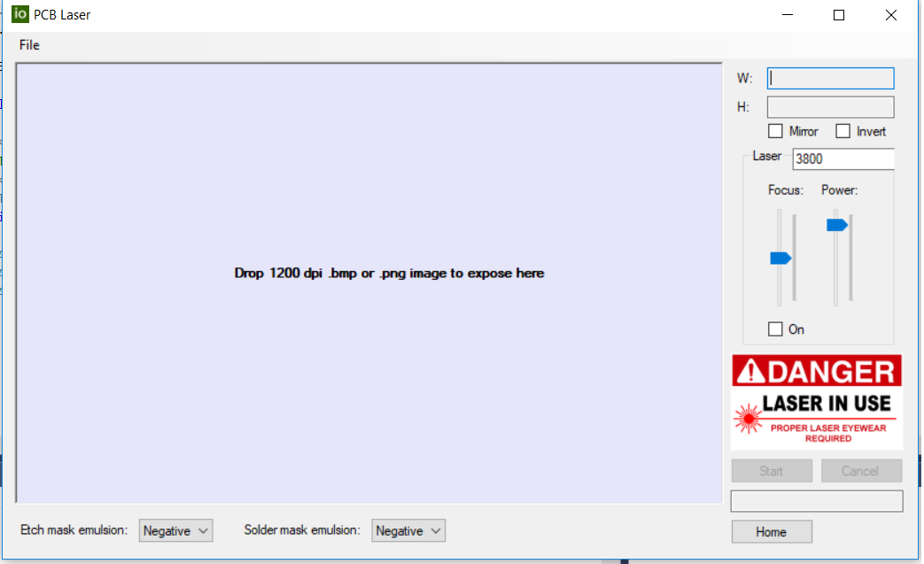Open the Solder mask emulsion dropdown

click(408, 530)
